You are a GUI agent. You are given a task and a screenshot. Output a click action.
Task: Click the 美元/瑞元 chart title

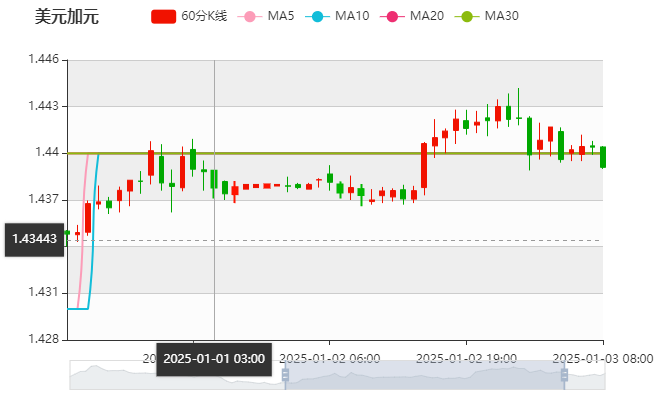(66, 16)
